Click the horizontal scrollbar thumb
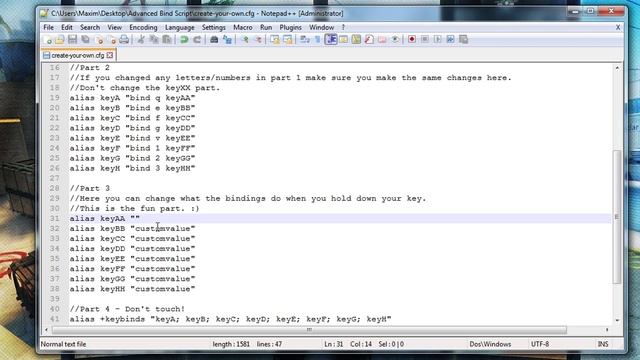The image size is (640, 360). pos(309,329)
